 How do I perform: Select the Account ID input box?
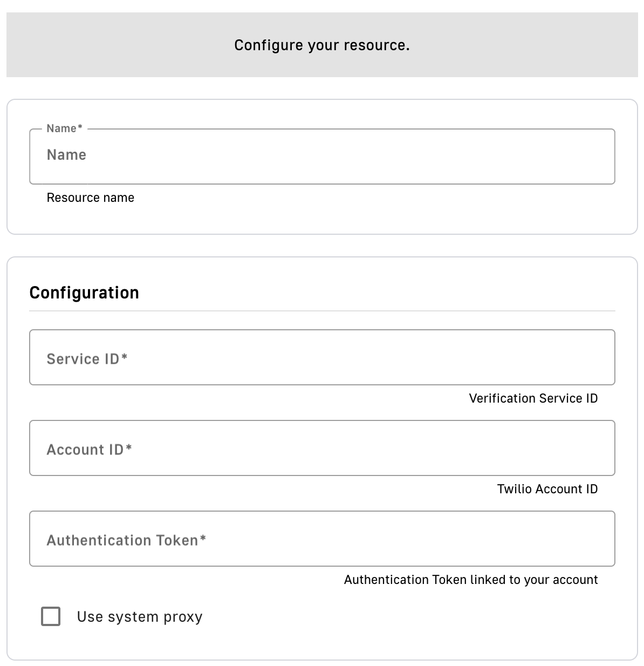(x=322, y=448)
